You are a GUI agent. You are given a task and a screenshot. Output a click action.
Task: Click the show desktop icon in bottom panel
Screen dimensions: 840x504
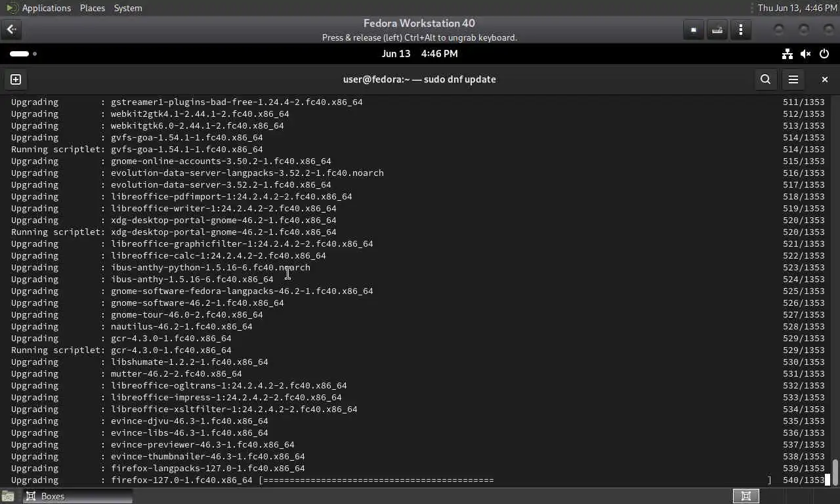click(8, 496)
